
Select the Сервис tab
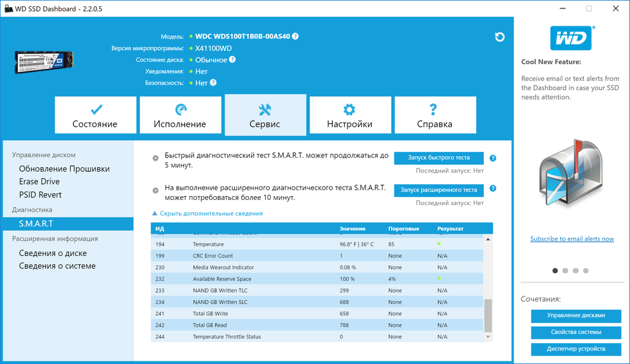coord(265,114)
